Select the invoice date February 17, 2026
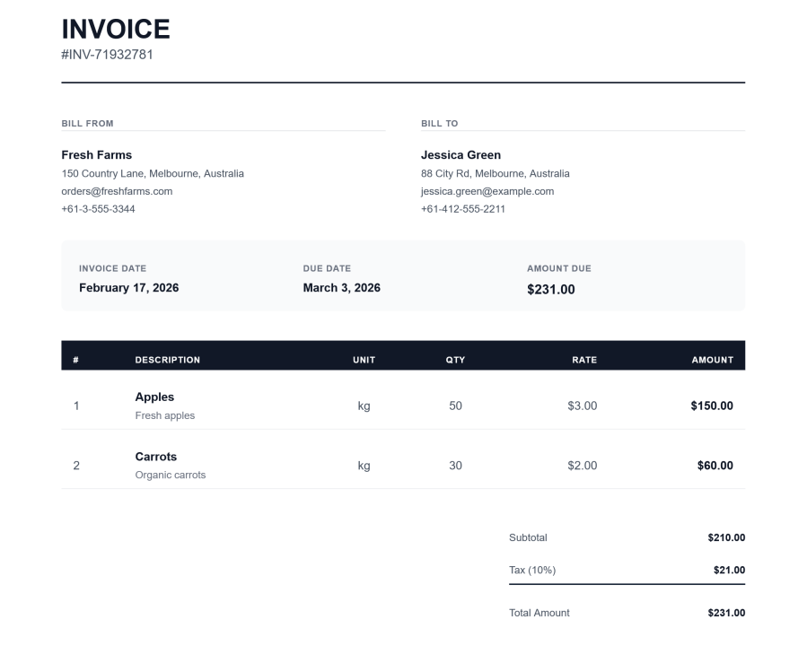 coord(128,287)
